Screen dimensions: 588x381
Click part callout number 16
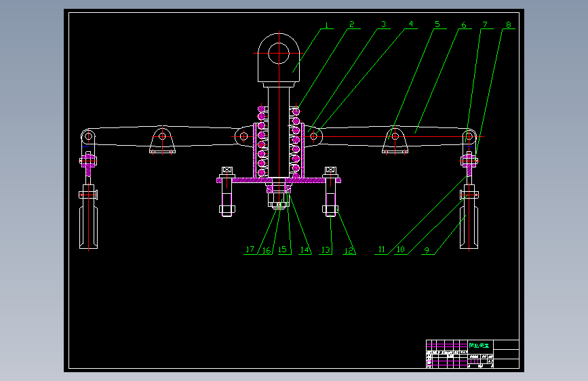click(x=267, y=251)
